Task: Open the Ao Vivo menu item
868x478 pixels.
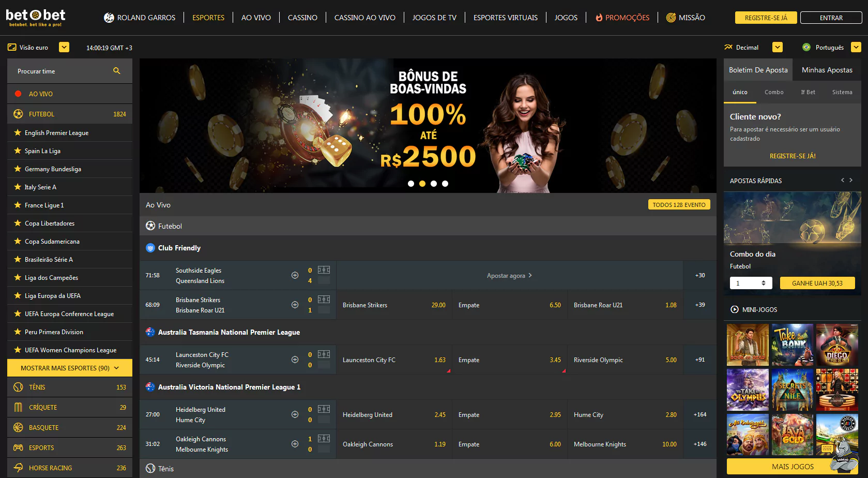Action: [256, 18]
